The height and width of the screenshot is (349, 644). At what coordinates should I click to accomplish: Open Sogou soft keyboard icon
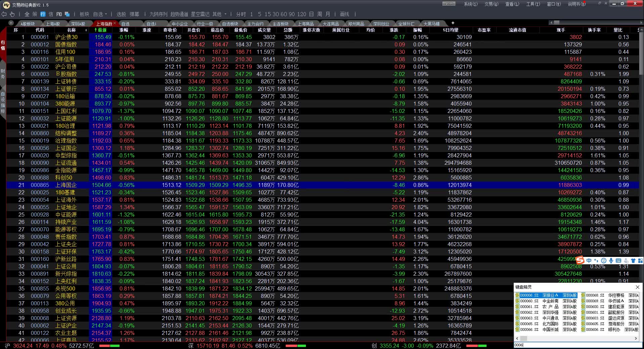tap(618, 261)
